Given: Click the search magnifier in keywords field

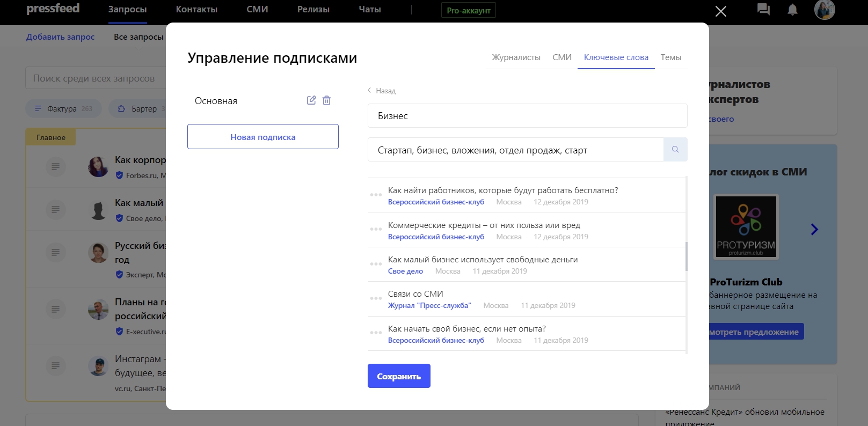Looking at the screenshot, I should (x=675, y=150).
